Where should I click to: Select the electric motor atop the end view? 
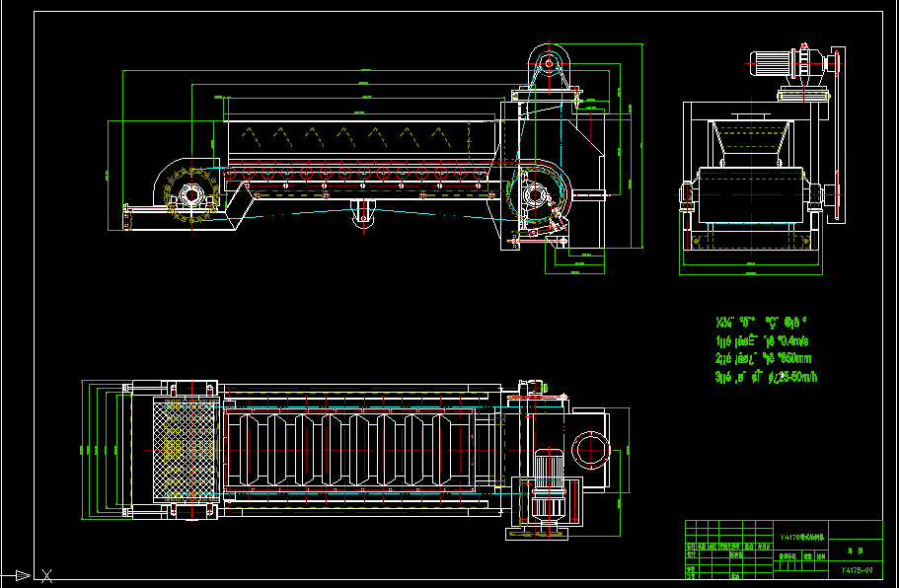776,62
